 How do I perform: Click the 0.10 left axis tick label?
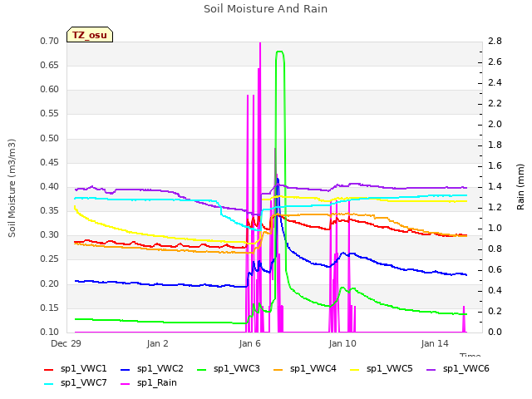pyautogui.click(x=50, y=332)
